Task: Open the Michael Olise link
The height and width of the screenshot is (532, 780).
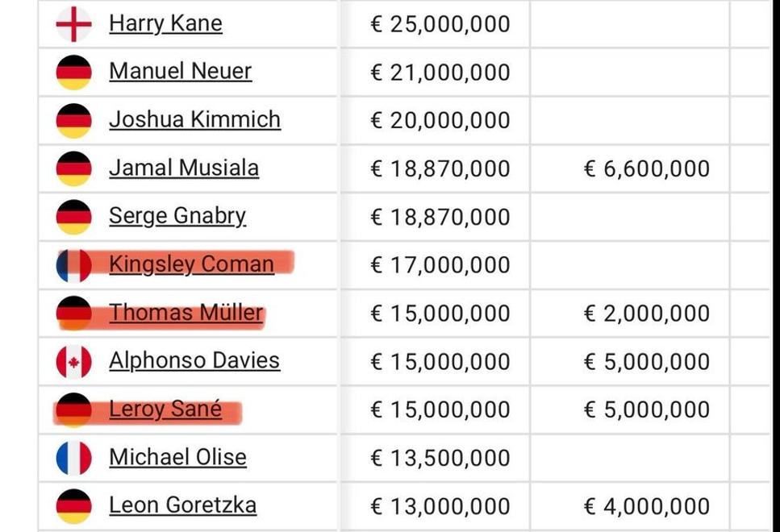Action: 177,457
